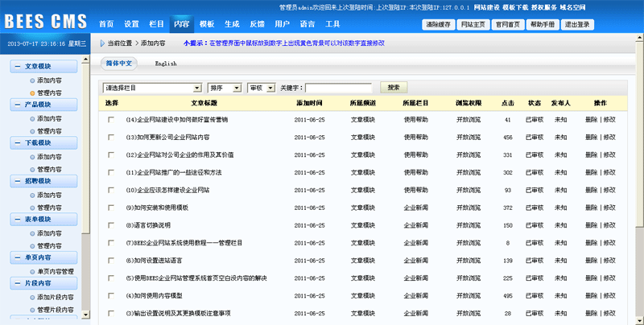Check the box for article (8)语言切换说明
This screenshot has height=325, width=644.
click(x=111, y=225)
